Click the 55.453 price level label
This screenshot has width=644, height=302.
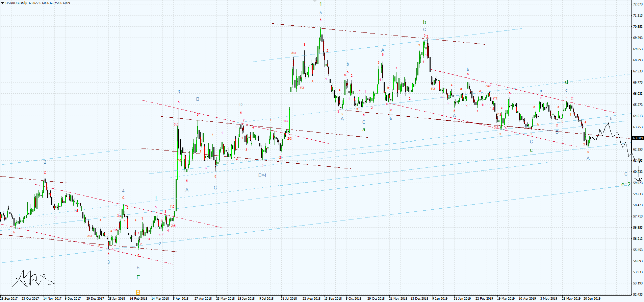coord(638,250)
